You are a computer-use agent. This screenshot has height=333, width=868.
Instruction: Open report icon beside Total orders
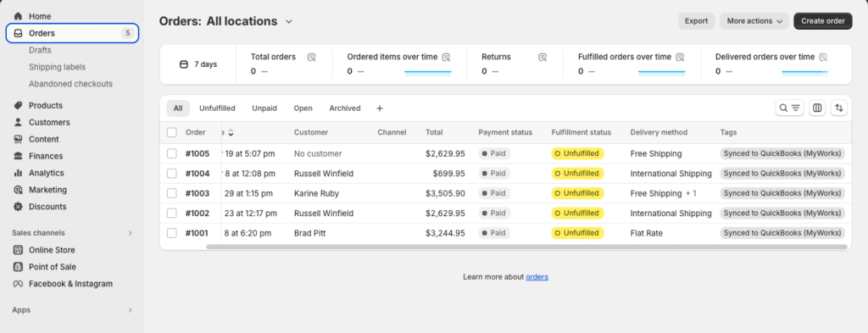click(x=312, y=57)
